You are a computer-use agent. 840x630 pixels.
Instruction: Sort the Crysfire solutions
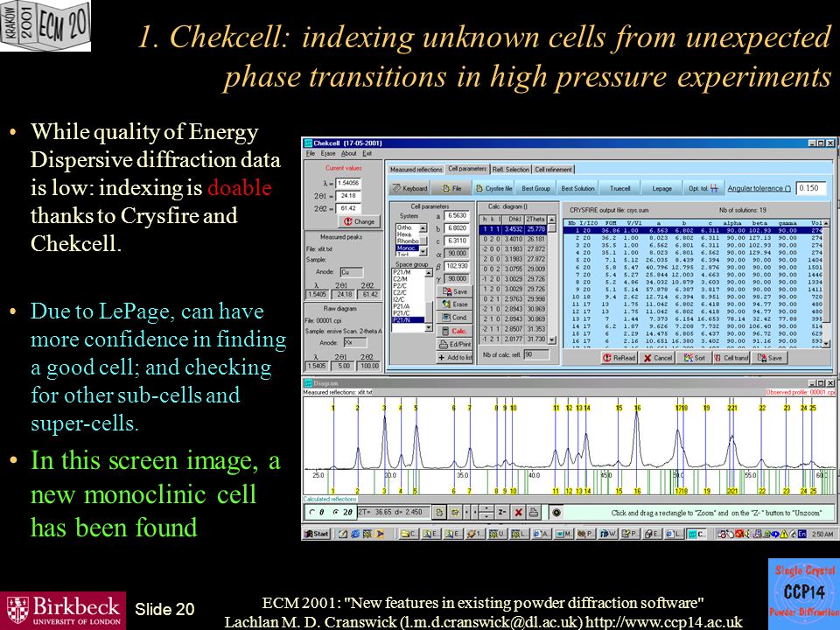point(694,358)
